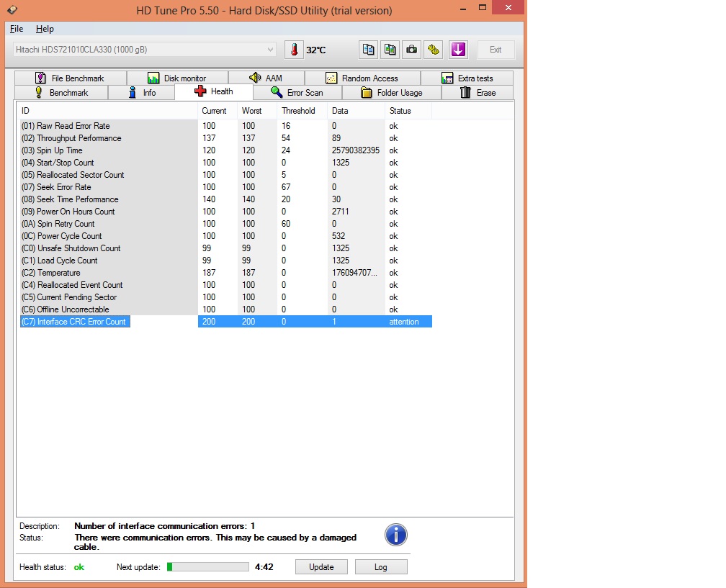
Task: Click the Update button
Action: point(321,566)
